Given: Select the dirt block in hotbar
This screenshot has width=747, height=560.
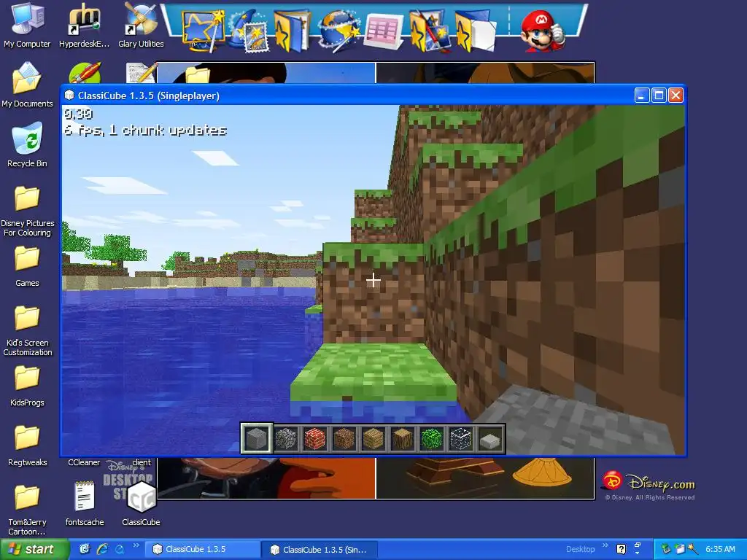Looking at the screenshot, I should tap(344, 438).
